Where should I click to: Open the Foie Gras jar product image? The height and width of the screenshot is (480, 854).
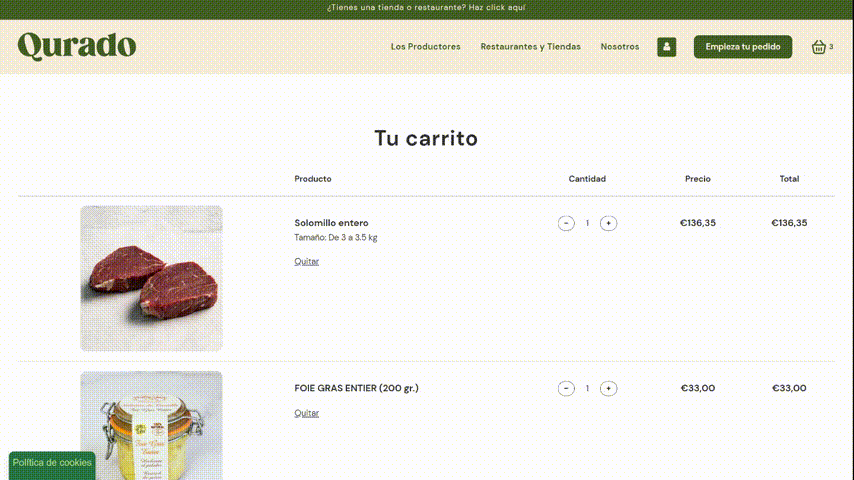151,426
